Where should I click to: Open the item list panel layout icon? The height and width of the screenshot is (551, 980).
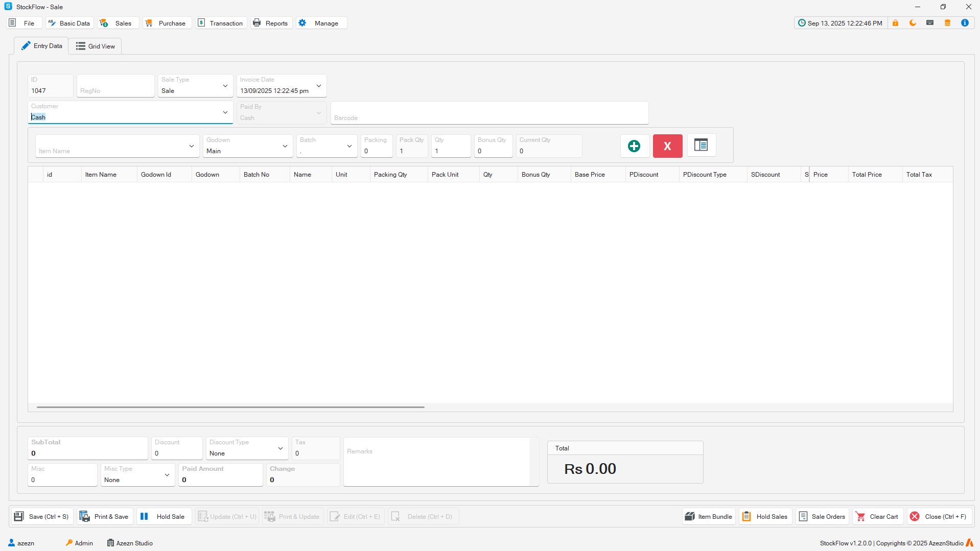pyautogui.click(x=701, y=146)
